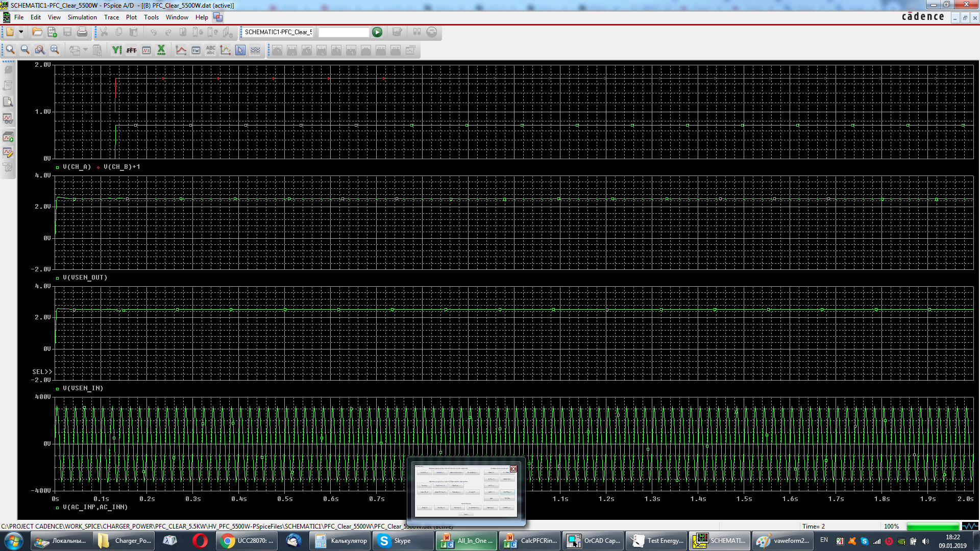Image resolution: width=980 pixels, height=551 pixels.
Task: Toggle the cursor arrow tool icon
Action: pos(240,50)
